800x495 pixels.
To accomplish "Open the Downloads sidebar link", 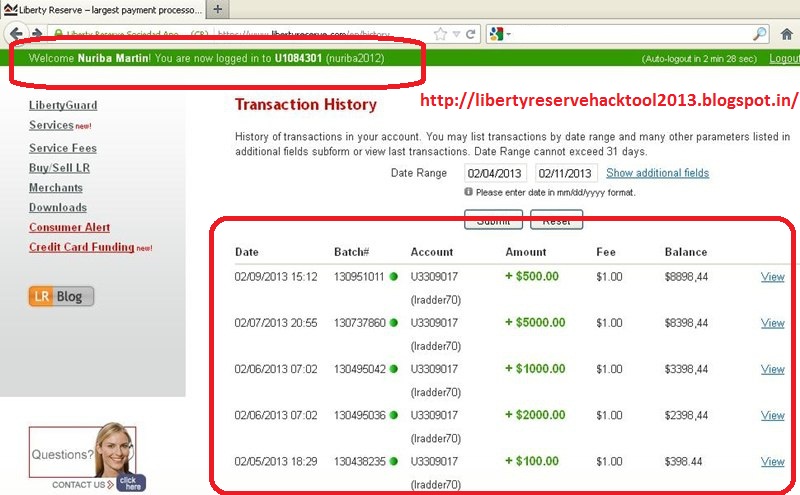I will click(58, 208).
